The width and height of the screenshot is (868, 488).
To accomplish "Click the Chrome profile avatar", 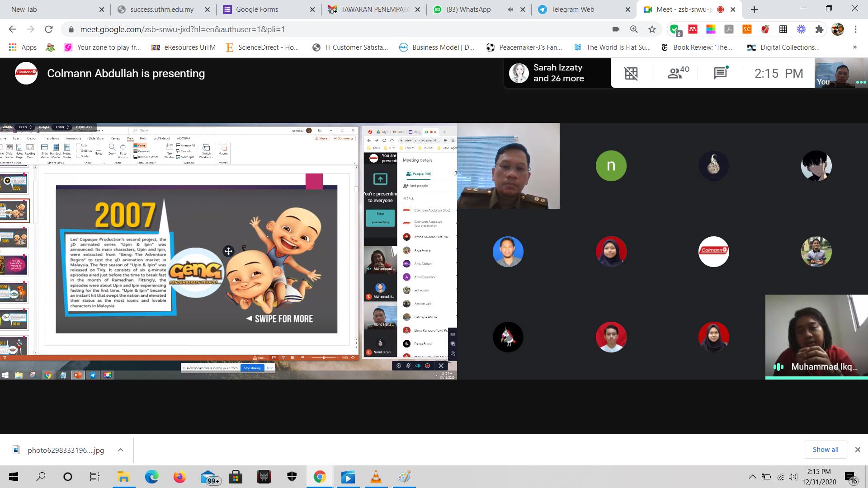I will 838,29.
